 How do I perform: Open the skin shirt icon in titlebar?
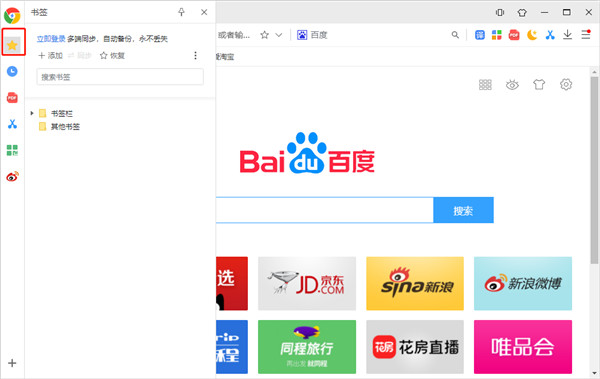pyautogui.click(x=522, y=12)
